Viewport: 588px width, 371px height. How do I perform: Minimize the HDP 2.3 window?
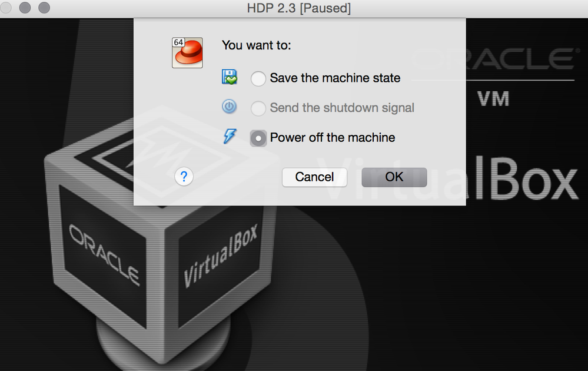pyautogui.click(x=25, y=8)
